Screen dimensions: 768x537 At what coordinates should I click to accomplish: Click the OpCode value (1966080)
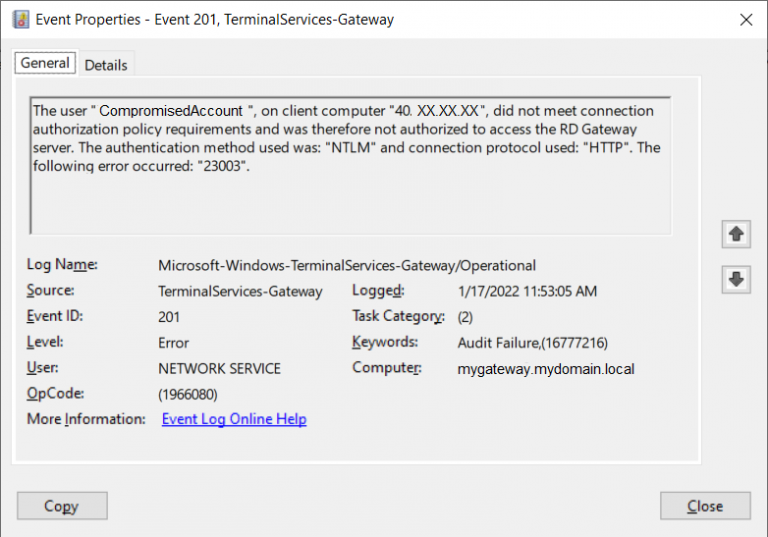point(188,394)
